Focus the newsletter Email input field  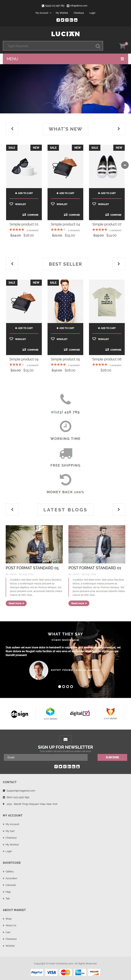[x=46, y=757]
